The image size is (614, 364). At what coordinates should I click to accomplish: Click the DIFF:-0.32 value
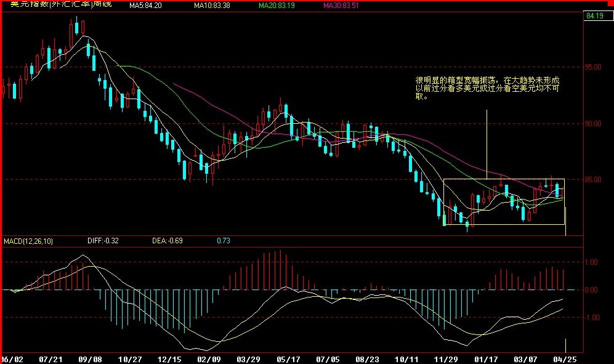pyautogui.click(x=103, y=241)
